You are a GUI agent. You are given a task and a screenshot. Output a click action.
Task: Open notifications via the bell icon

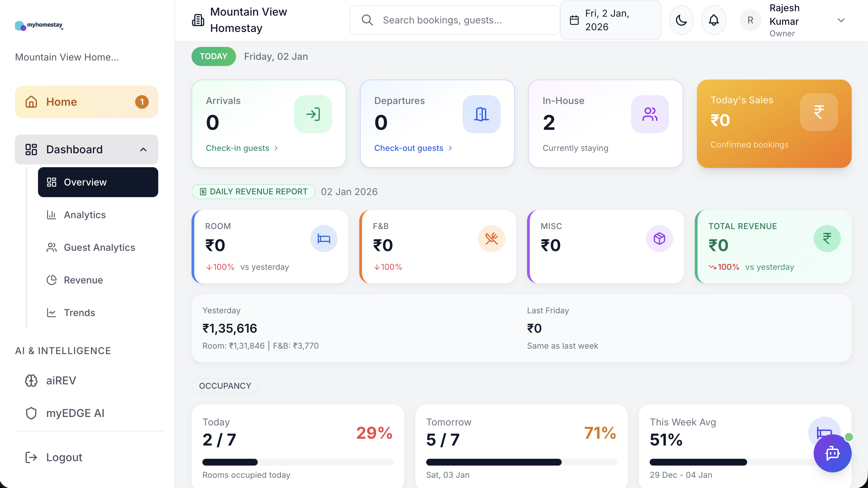click(713, 20)
